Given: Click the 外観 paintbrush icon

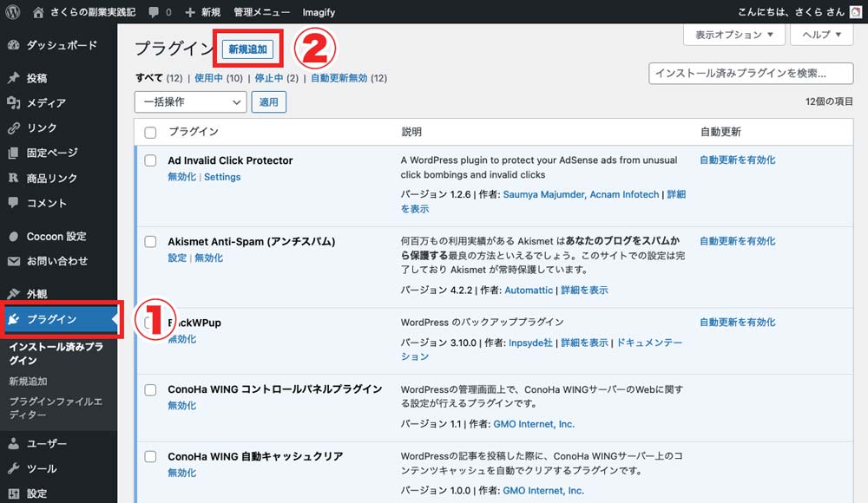Looking at the screenshot, I should click(14, 294).
